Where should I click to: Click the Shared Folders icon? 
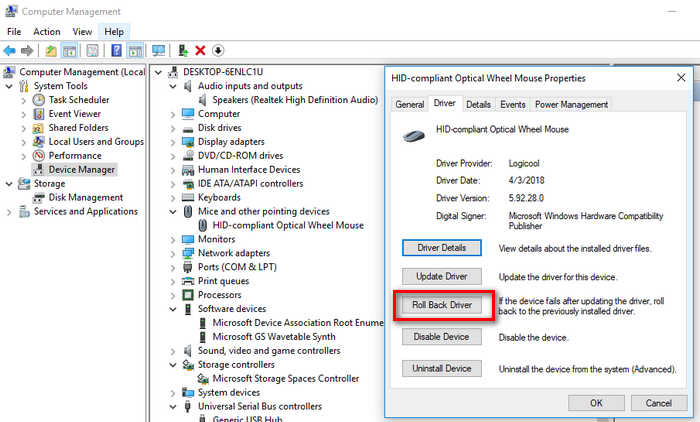point(38,128)
